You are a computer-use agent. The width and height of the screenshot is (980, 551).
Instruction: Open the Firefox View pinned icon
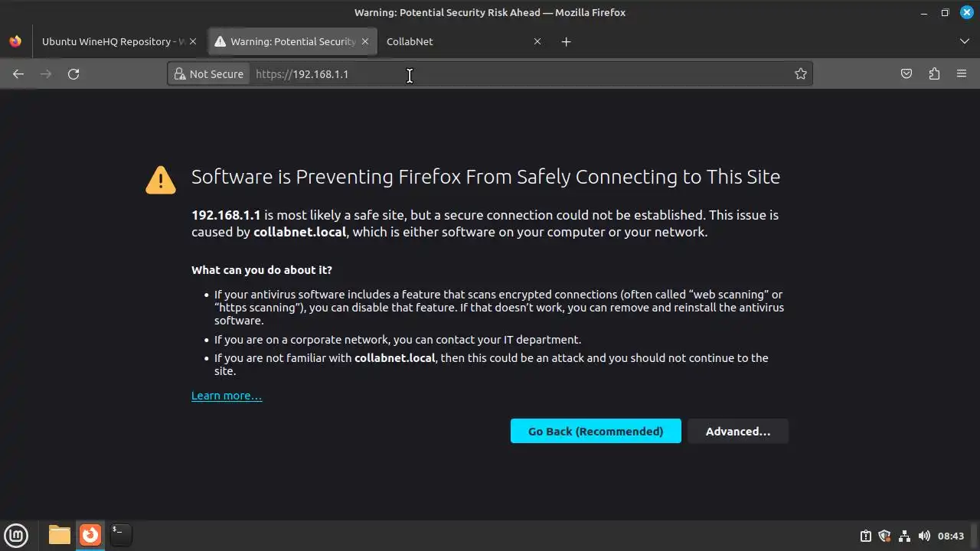pos(15,42)
